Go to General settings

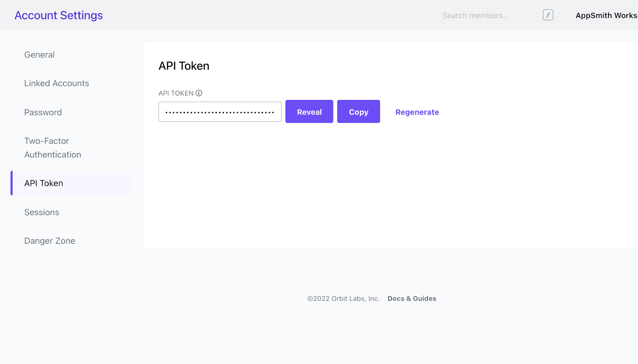click(x=39, y=55)
